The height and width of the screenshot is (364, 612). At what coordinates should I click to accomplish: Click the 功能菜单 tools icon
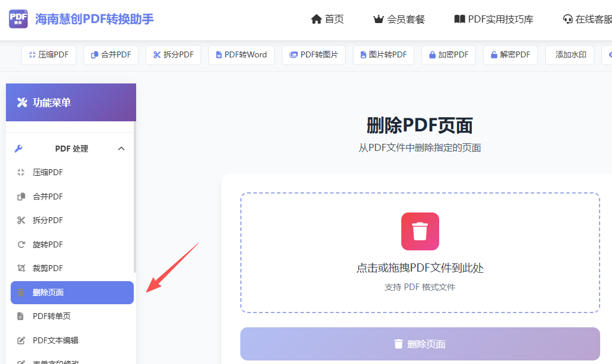tap(22, 102)
